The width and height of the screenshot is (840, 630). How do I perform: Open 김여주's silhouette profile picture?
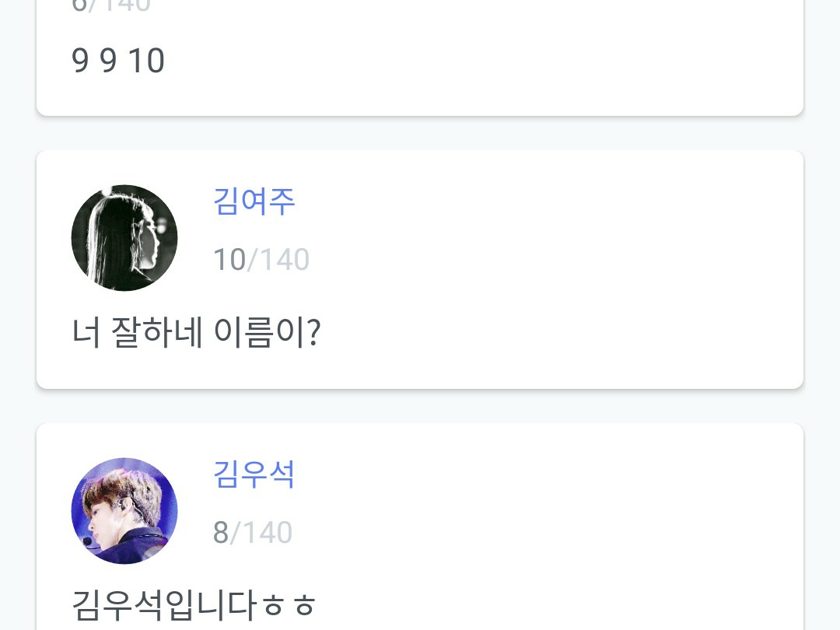pos(124,238)
